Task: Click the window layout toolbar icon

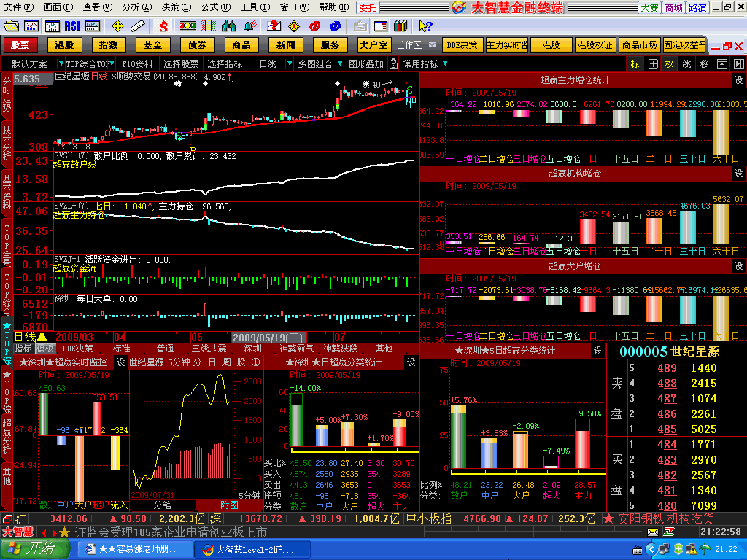Action: pyautogui.click(x=381, y=26)
